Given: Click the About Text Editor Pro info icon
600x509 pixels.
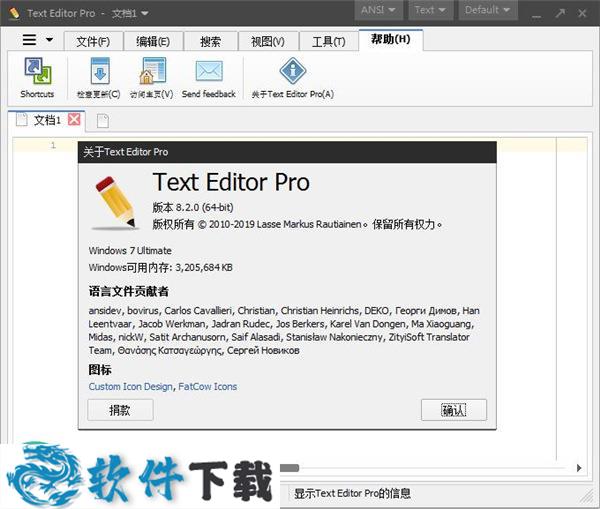Looking at the screenshot, I should [292, 71].
